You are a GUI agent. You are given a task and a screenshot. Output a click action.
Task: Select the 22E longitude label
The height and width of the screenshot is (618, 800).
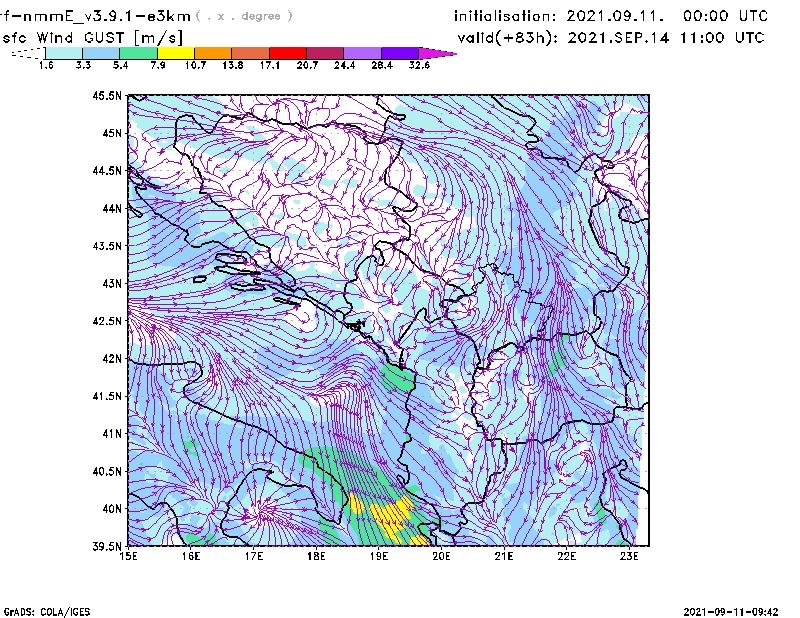tap(566, 556)
